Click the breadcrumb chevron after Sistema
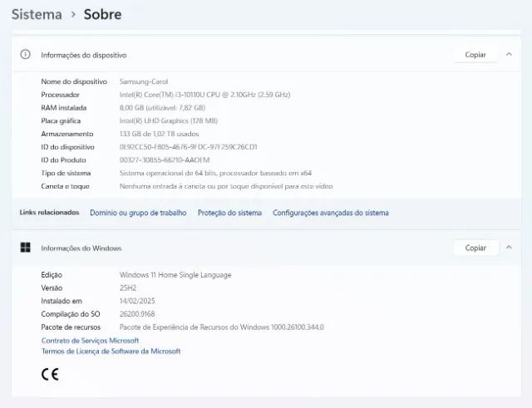Screen dimensions: 532x408 pyautogui.click(x=73, y=15)
